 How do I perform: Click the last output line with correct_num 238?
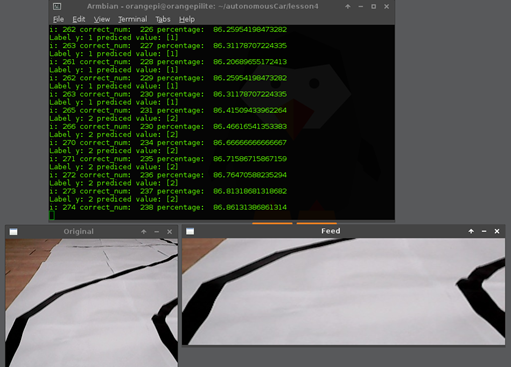[168, 207]
